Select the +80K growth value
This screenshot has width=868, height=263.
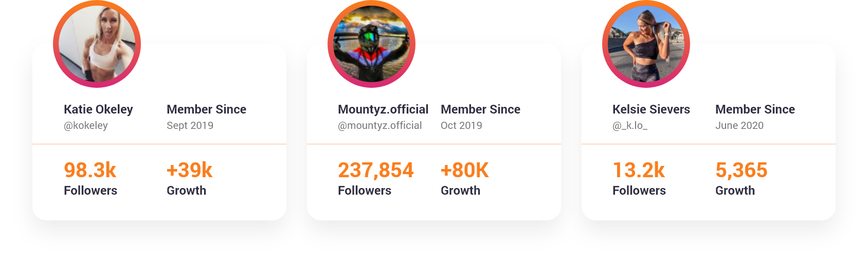click(x=464, y=170)
